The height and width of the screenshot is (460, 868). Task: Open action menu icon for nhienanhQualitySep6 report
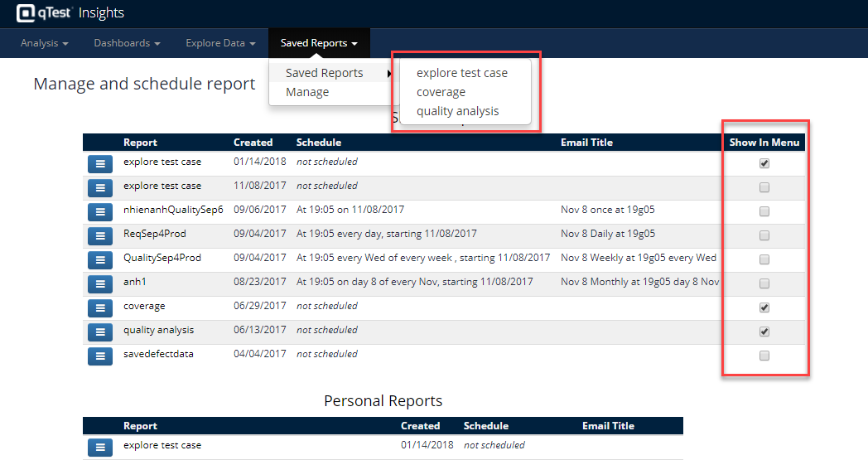[x=99, y=211]
